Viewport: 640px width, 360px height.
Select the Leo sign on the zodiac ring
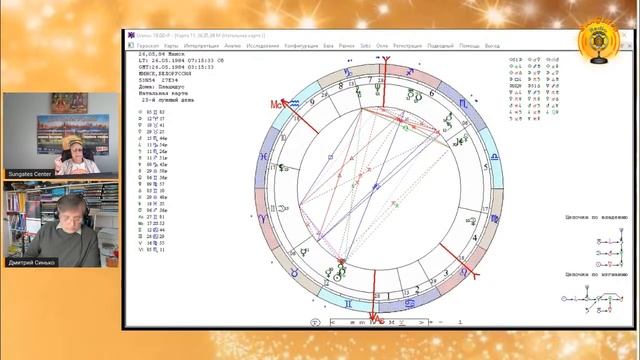[x=464, y=272]
